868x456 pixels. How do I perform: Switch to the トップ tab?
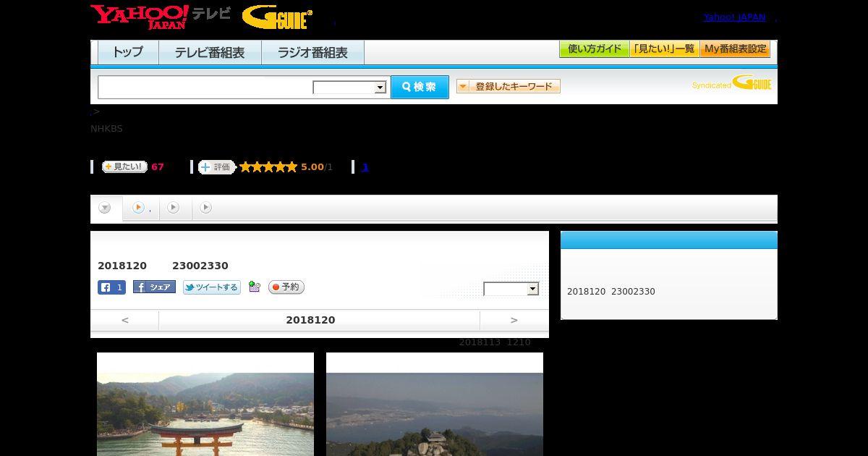(128, 52)
